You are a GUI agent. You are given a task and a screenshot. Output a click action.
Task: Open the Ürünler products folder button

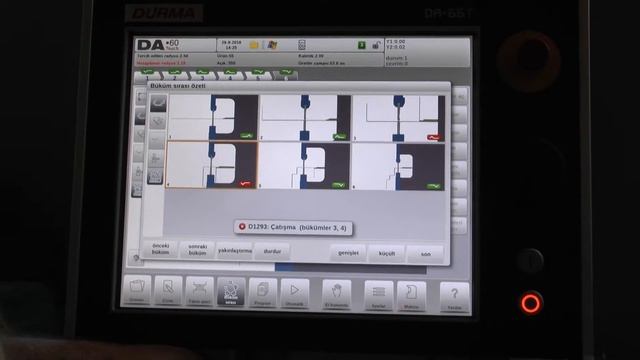[137, 290]
